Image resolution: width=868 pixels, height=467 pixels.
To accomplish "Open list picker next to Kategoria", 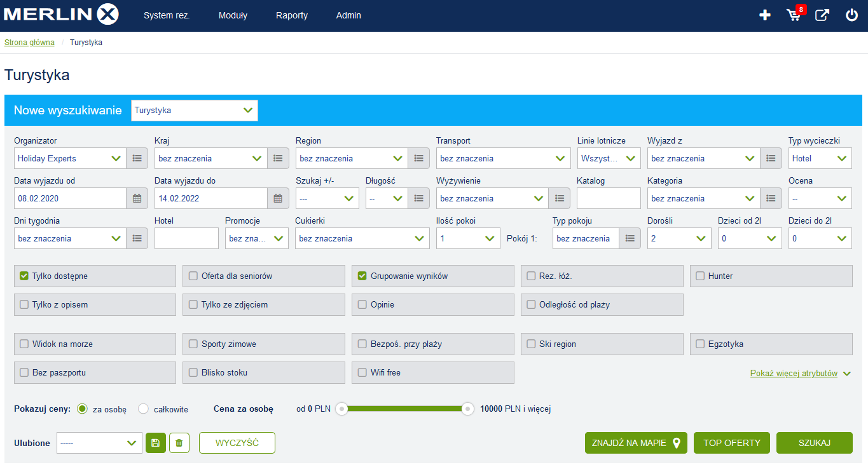I will [771, 198].
